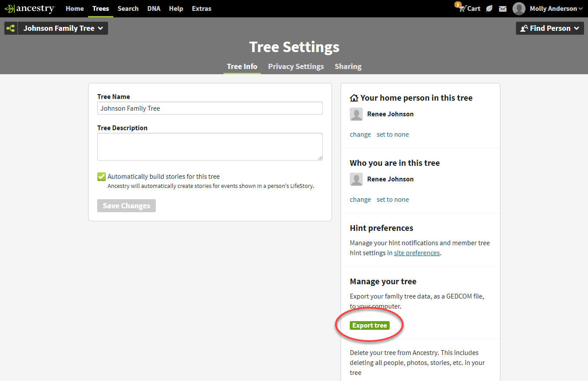Select the Tree Info tab
Viewport: 588px width, 381px height.
click(242, 66)
